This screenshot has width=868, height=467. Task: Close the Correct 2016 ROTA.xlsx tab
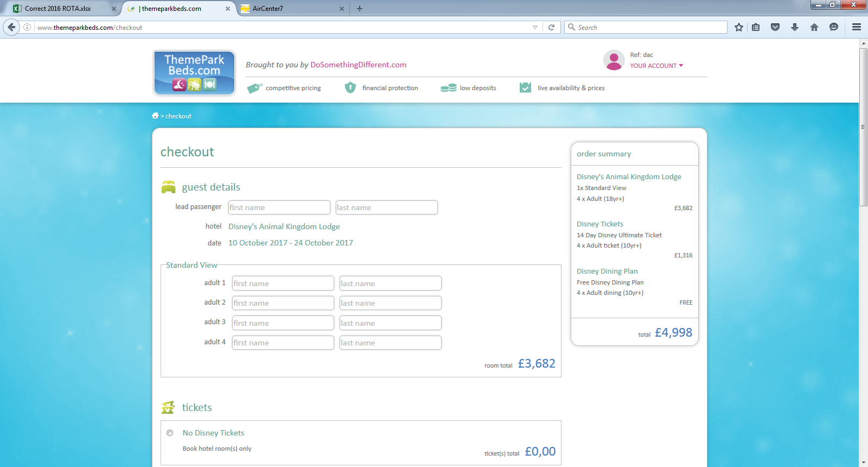coord(113,9)
